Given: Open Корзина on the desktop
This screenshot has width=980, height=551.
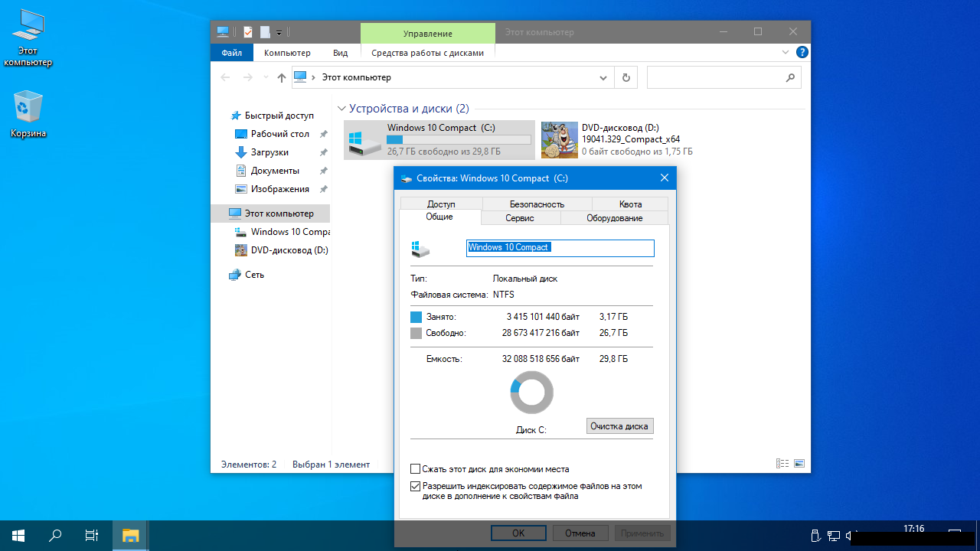Looking at the screenshot, I should click(x=28, y=115).
